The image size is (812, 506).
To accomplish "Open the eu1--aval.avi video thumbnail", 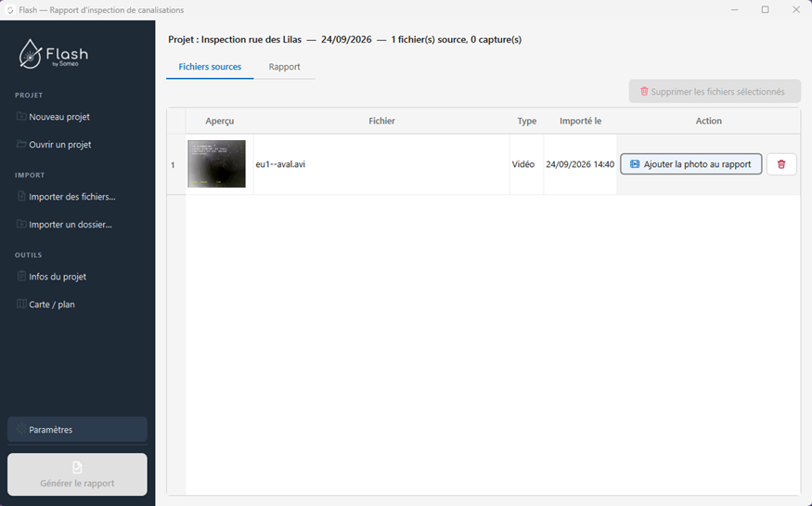I will tap(216, 163).
